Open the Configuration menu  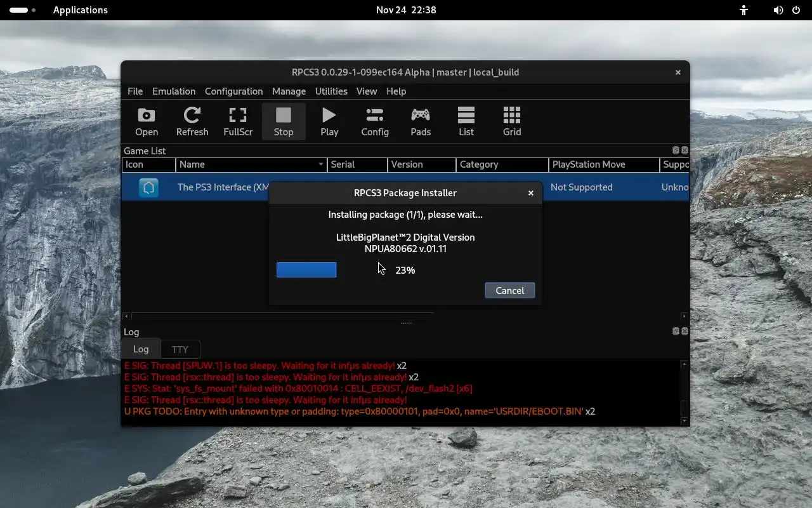(x=233, y=91)
